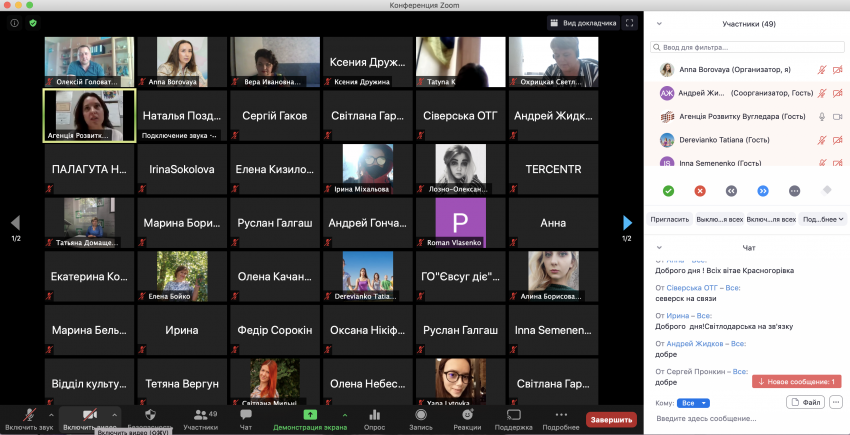Toggle the Участники panel in toolbar
Viewport: 850px width, 435px height.
(201, 419)
